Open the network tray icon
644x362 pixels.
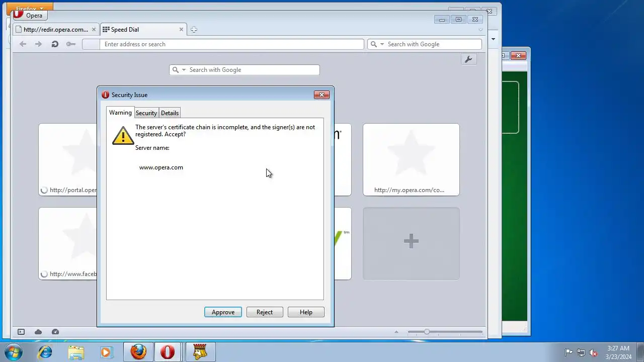pyautogui.click(x=581, y=352)
